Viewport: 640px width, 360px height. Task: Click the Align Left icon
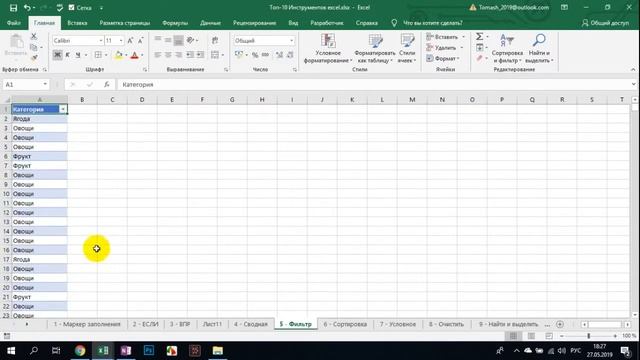pos(158,55)
